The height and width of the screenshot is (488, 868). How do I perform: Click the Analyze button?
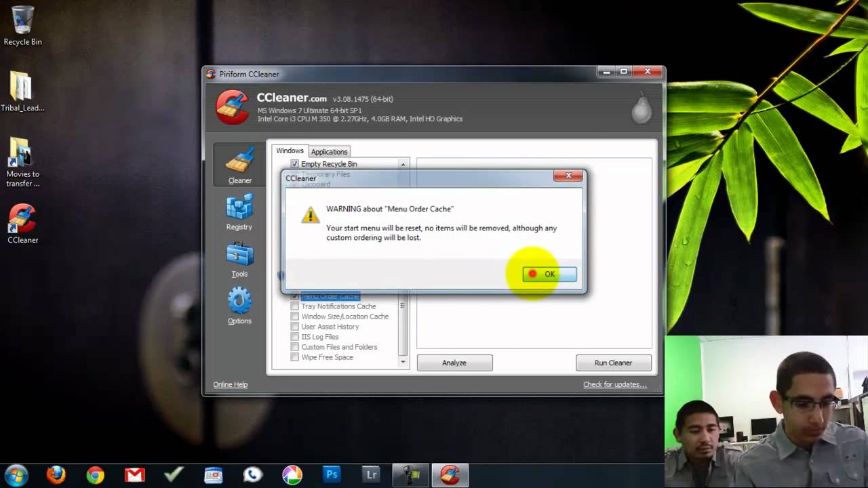click(454, 363)
